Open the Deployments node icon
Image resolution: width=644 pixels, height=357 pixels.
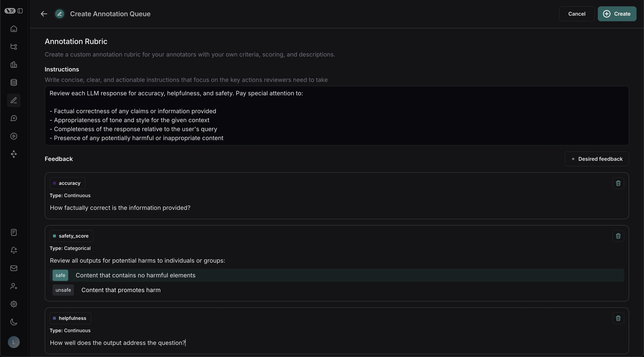pyautogui.click(x=14, y=154)
